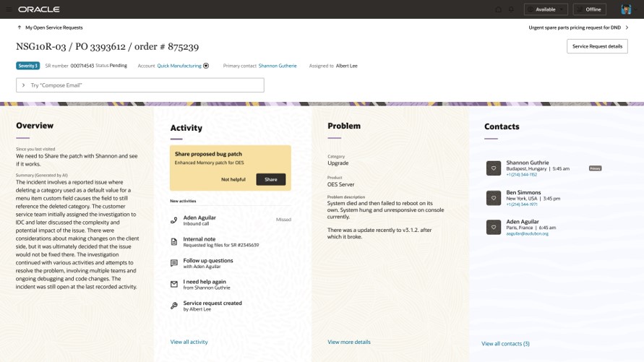Open Follow up questions activity
The width and height of the screenshot is (644, 362).
[x=231, y=263]
